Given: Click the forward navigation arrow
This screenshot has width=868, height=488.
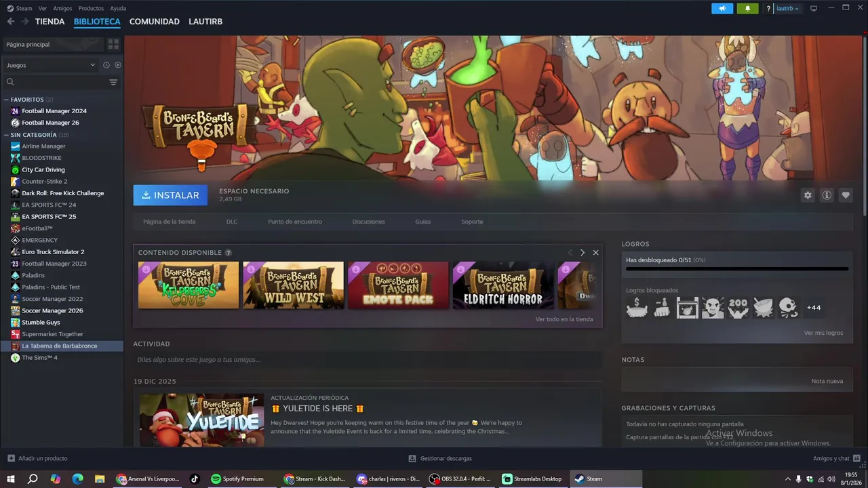Looking at the screenshot, I should click(x=25, y=22).
